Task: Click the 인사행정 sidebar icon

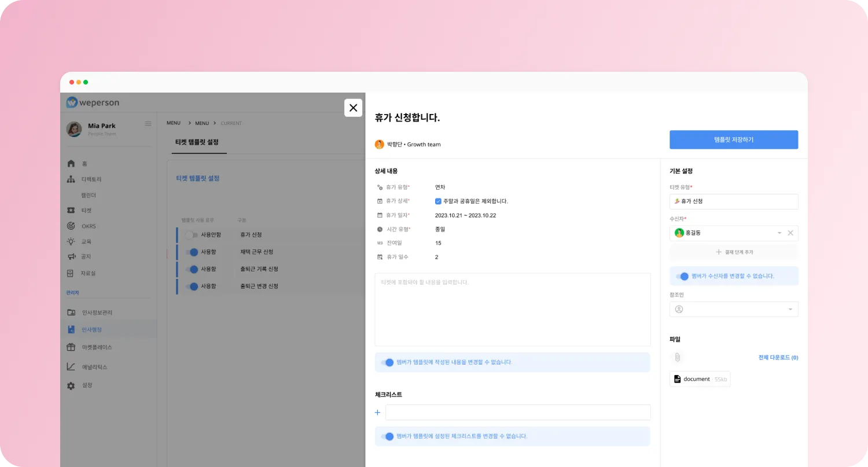Action: tap(71, 329)
